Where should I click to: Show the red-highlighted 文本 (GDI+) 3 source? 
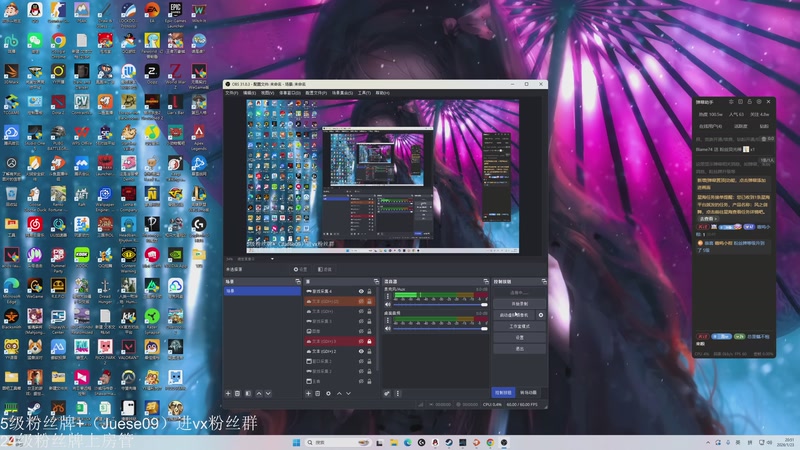[x=361, y=341]
